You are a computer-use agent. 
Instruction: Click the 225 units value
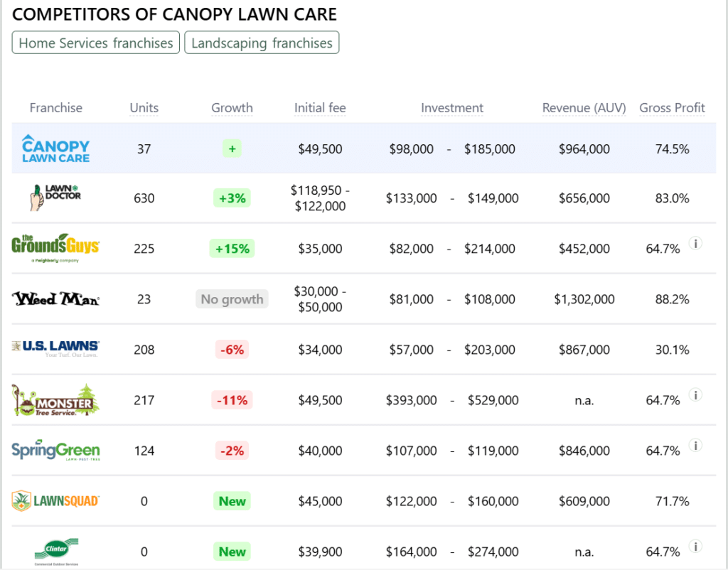[144, 249]
